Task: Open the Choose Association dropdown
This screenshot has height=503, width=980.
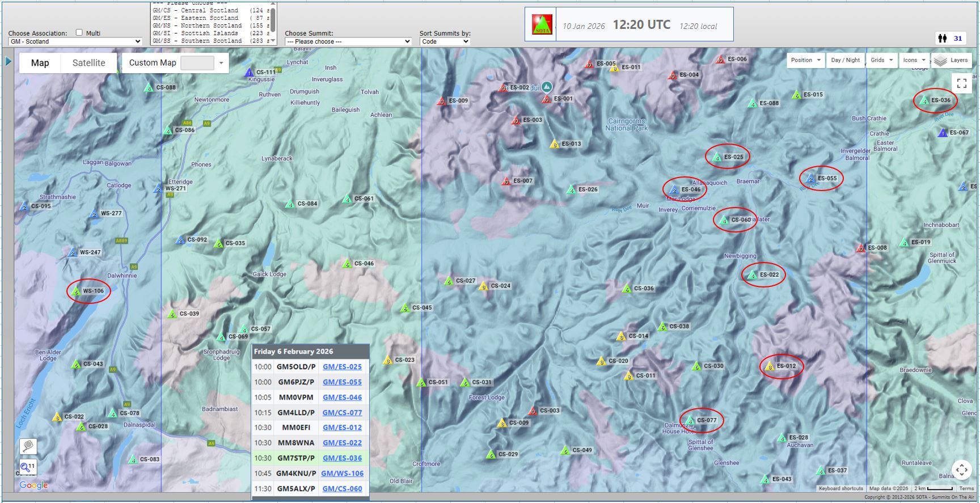Action: (75, 41)
